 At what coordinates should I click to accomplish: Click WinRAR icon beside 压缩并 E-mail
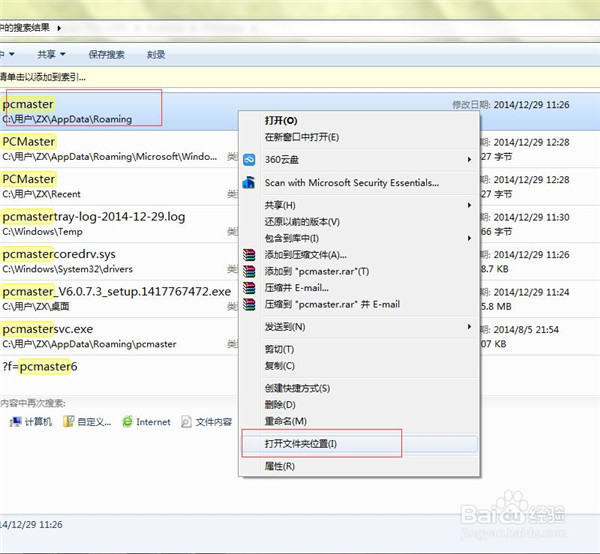[x=250, y=288]
